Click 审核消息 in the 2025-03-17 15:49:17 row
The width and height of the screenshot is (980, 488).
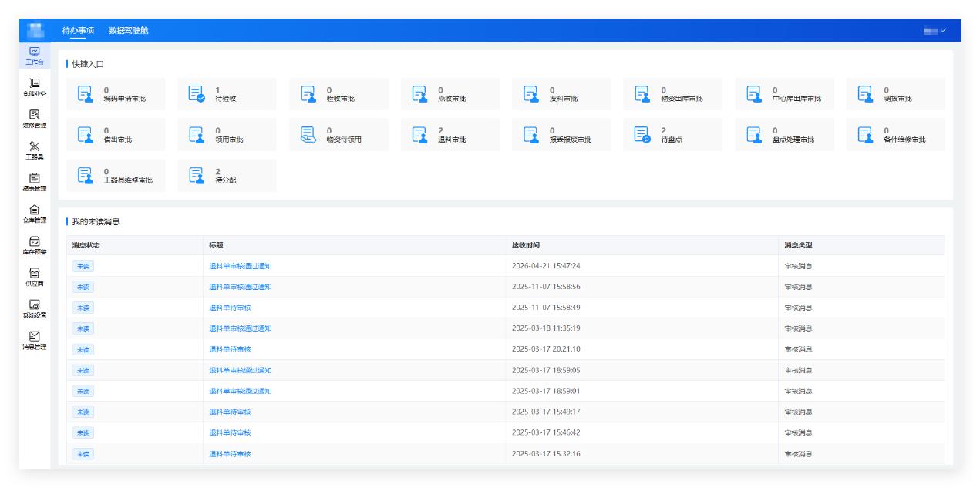point(798,412)
